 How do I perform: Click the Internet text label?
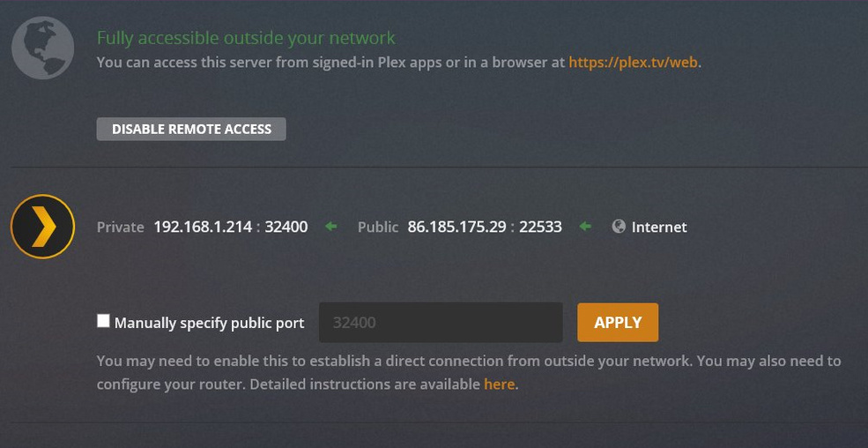659,227
